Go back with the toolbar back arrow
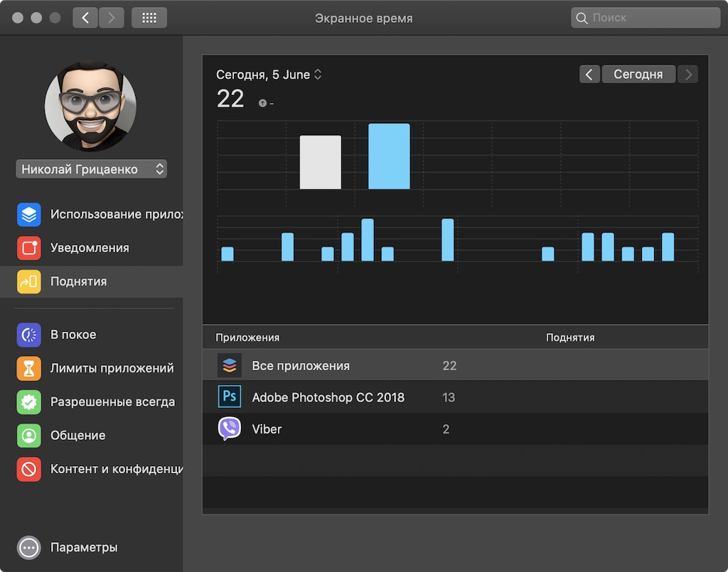This screenshot has height=572, width=728. point(85,18)
